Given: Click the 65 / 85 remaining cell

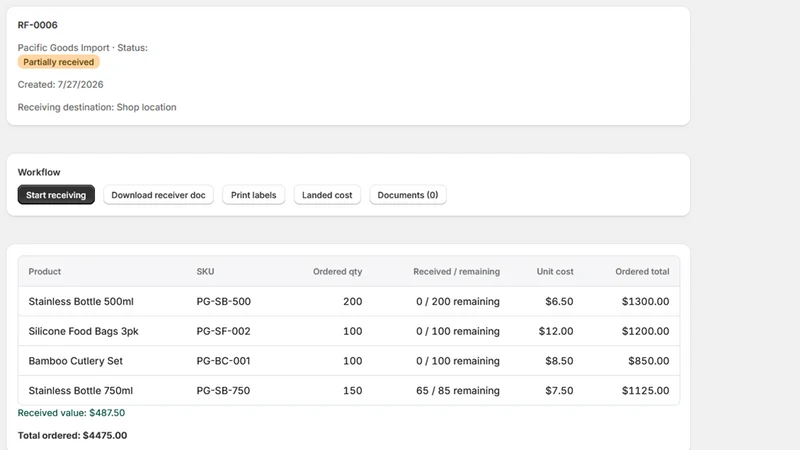Looking at the screenshot, I should pos(458,390).
